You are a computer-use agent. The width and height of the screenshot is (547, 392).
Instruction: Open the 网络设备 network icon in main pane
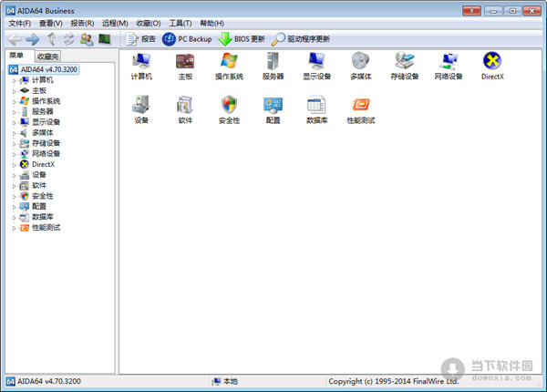449,67
